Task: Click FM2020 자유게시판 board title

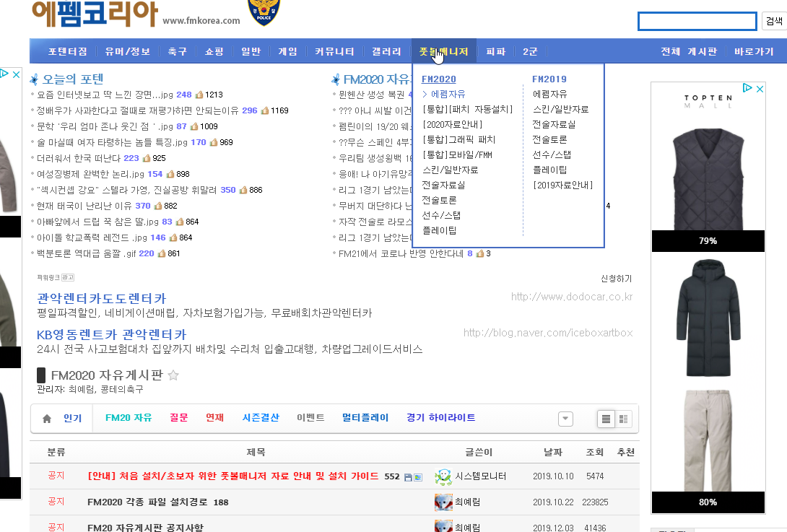Action: pyautogui.click(x=107, y=375)
